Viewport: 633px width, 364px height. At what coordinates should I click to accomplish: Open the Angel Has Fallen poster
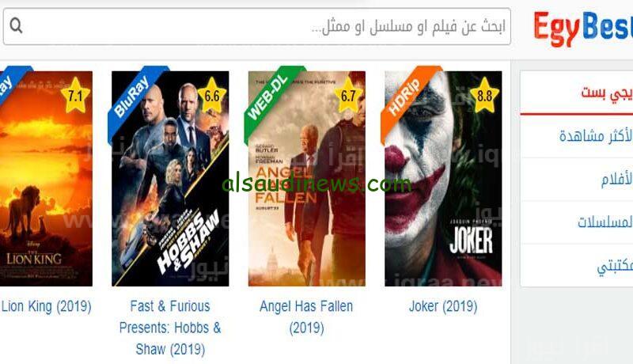click(307, 179)
